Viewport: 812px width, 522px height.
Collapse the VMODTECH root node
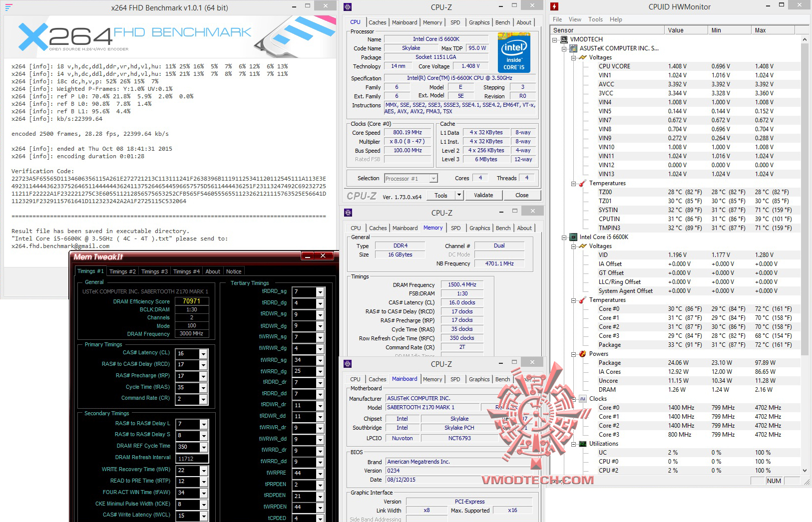(x=555, y=39)
